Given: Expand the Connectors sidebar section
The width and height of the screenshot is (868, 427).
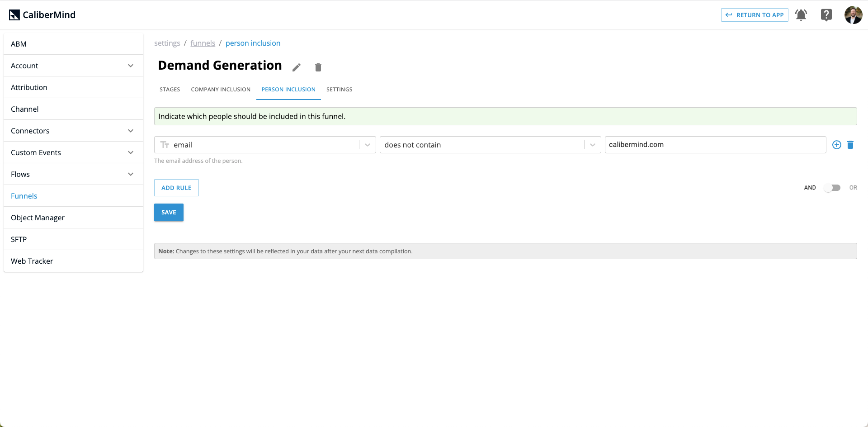Looking at the screenshot, I should 73,131.
